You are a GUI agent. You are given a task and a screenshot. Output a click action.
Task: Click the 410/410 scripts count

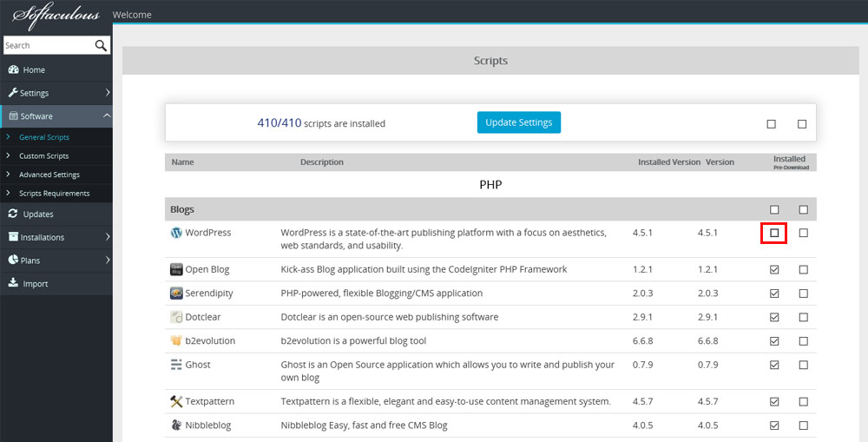click(x=279, y=123)
